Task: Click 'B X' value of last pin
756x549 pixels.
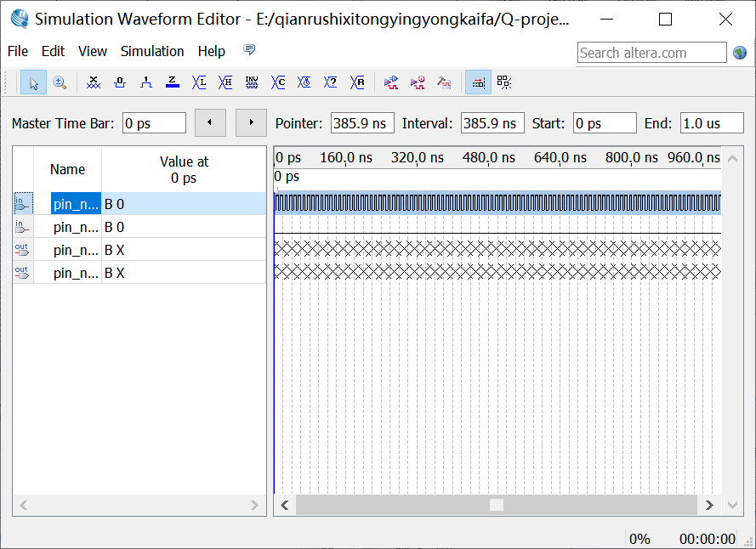Action: 183,274
